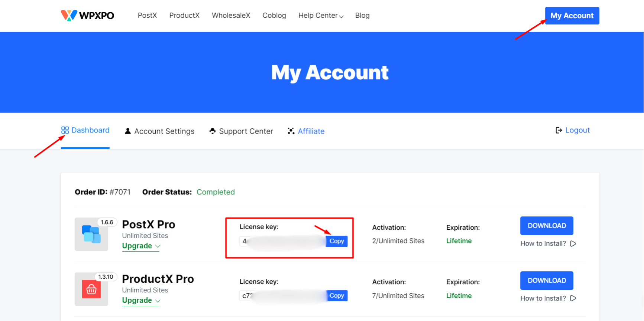Viewport: 644px width, 321px height.
Task: Click the ProductX Pro product title
Action: tap(158, 279)
